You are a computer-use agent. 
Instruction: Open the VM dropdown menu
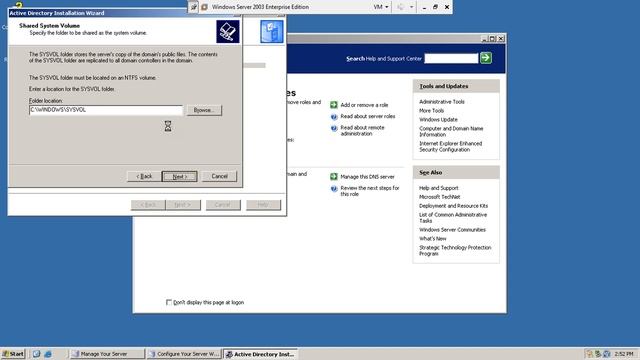point(381,7)
